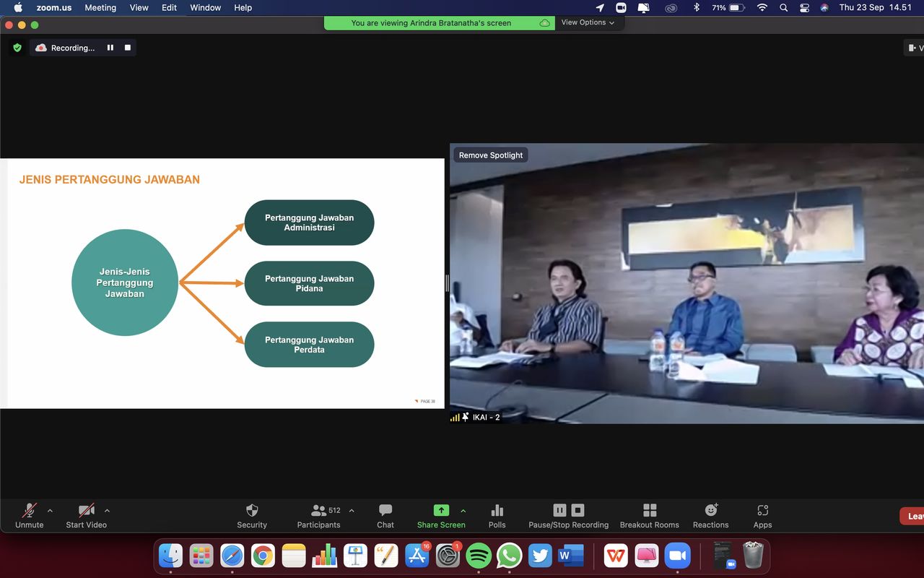Open App Store from the Dock
This screenshot has width=924, height=578.
tap(417, 555)
